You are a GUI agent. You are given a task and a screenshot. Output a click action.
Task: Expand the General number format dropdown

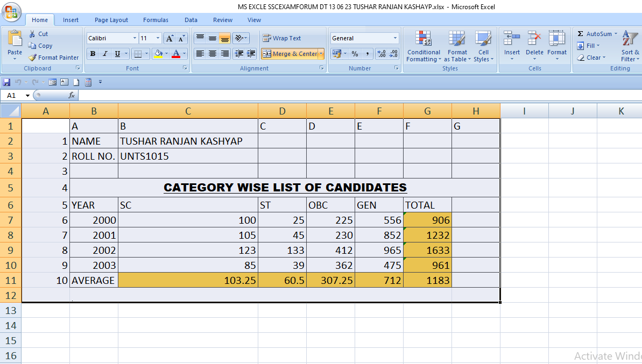click(395, 38)
